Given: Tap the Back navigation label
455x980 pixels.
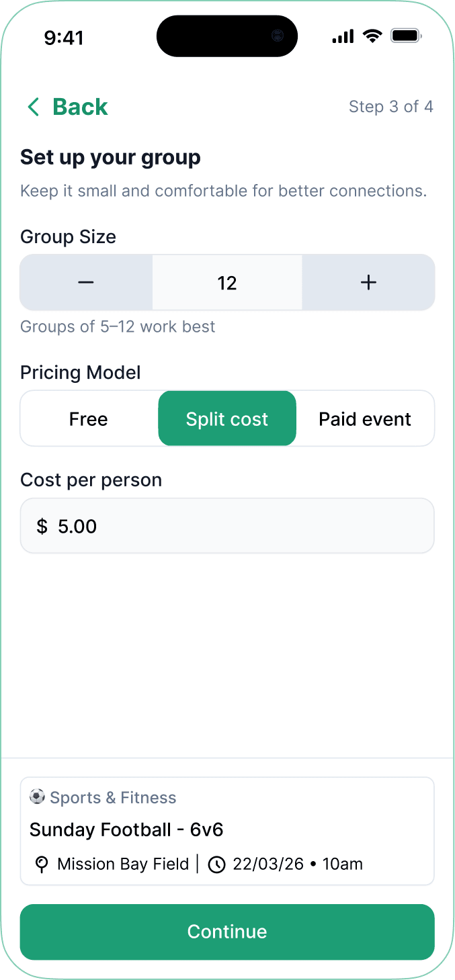Looking at the screenshot, I should [x=79, y=106].
